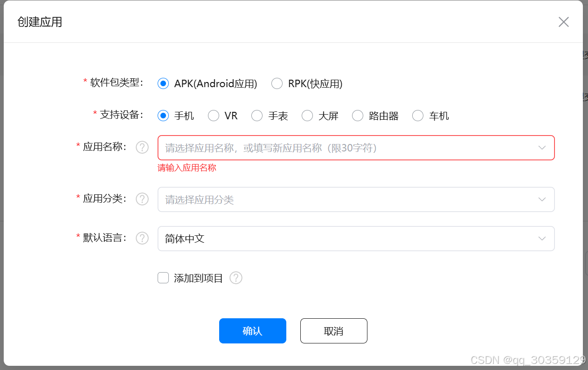Open the 请选择应用分类 dropdown field
The height and width of the screenshot is (370, 588).
point(356,199)
